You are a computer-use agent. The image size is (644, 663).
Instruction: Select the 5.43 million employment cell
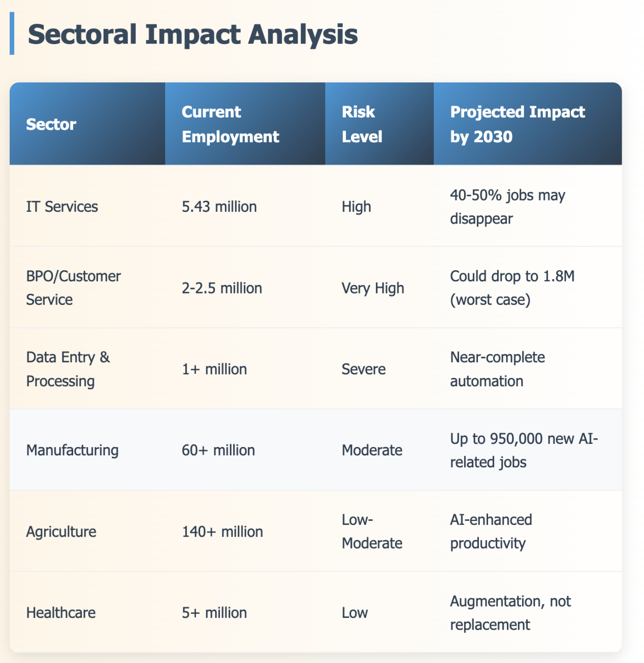coord(219,207)
